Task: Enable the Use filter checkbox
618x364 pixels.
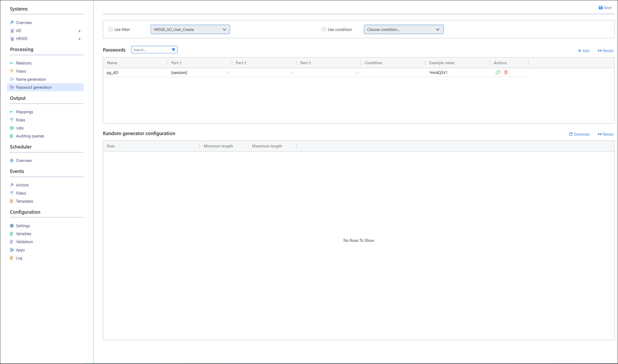Action: (110, 29)
